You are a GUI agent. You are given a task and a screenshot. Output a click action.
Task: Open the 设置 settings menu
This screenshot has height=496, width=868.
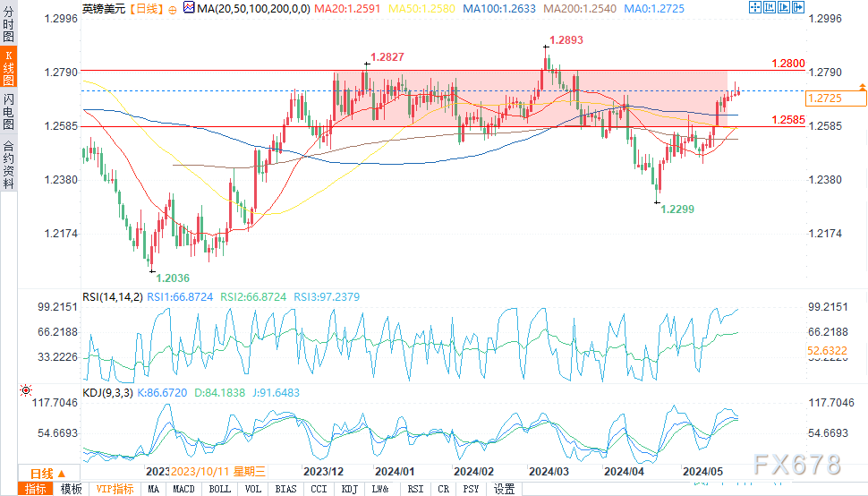505,489
